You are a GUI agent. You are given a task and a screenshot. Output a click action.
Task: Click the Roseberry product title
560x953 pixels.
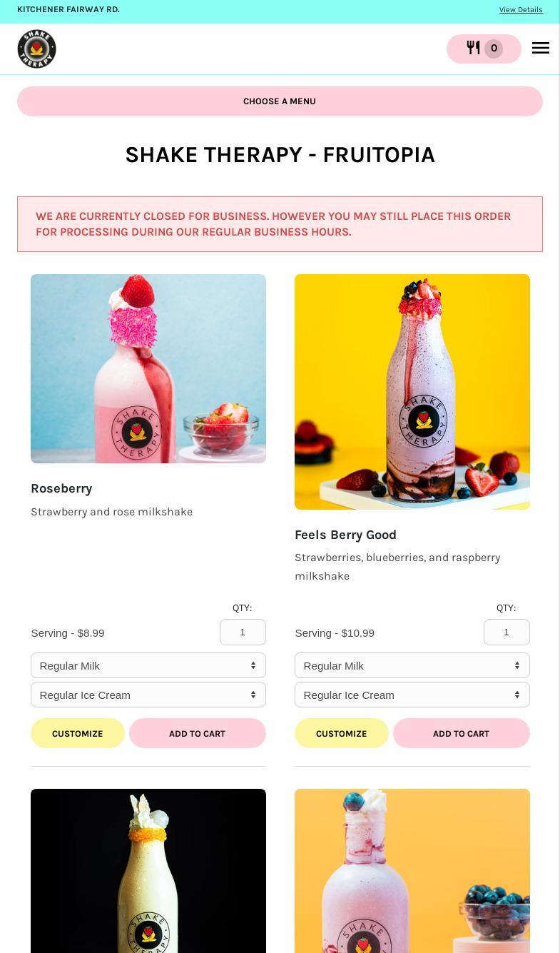coord(61,488)
